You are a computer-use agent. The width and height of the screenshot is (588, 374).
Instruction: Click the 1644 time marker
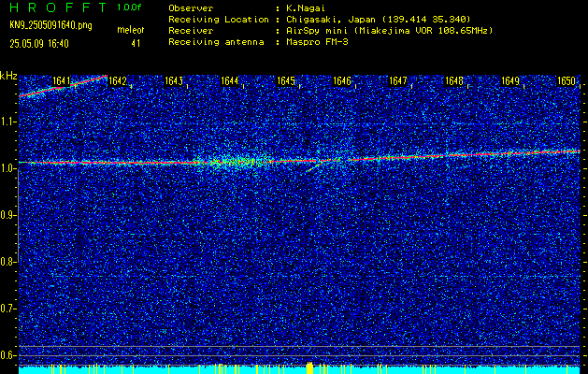pos(230,81)
